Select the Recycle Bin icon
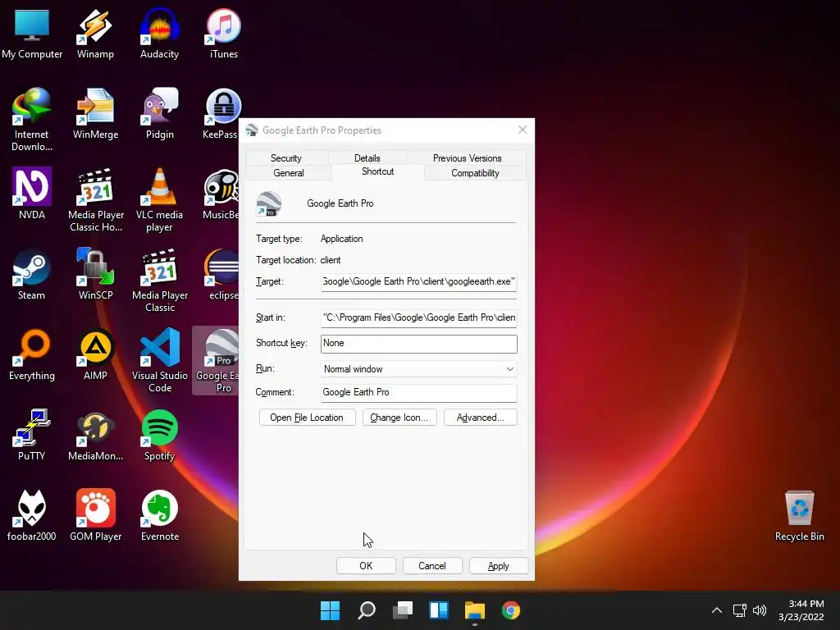This screenshot has width=840, height=630. [799, 515]
